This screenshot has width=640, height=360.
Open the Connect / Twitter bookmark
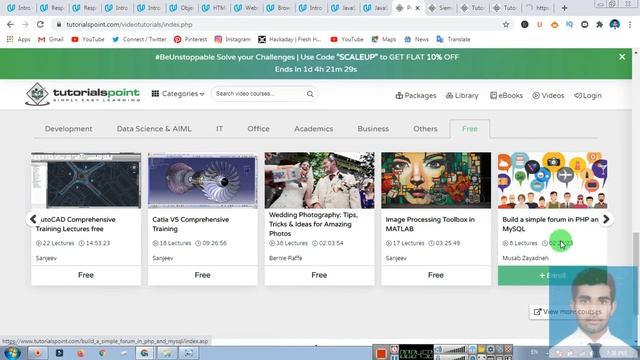[139, 39]
